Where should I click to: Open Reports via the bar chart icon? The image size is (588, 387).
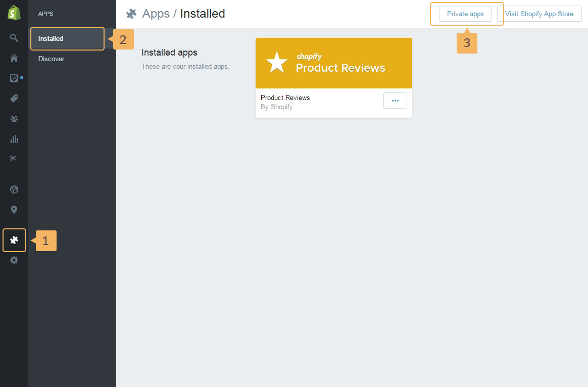tap(14, 139)
